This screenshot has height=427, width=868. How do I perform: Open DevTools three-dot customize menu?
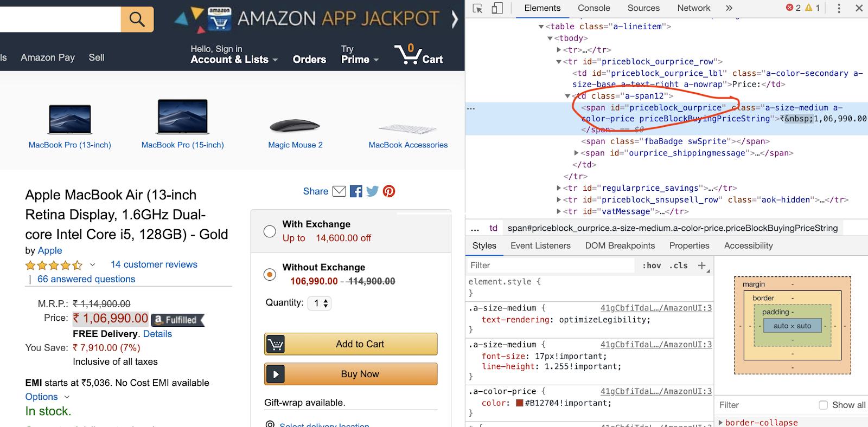point(839,8)
